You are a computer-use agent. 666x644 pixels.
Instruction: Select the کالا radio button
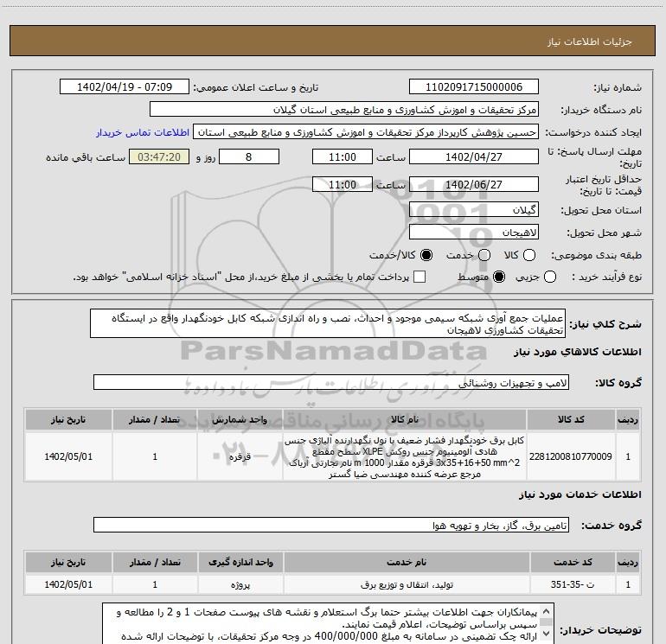(529, 255)
